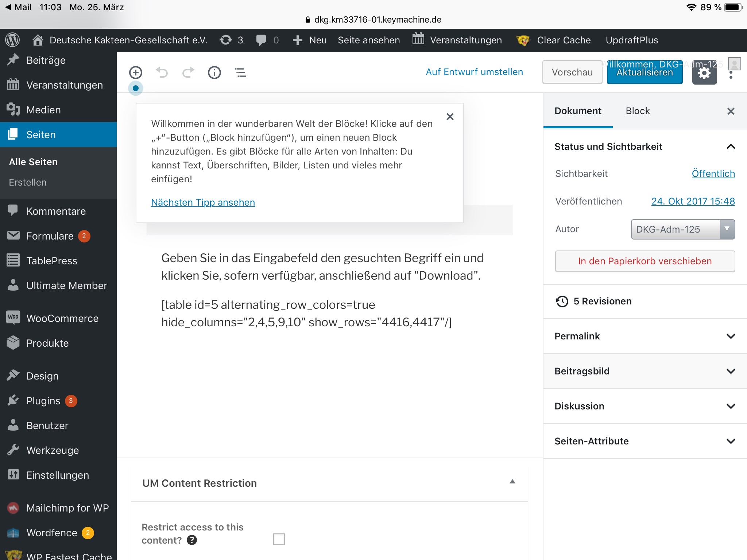Click the Nächsten Tipp ansehen link

[x=203, y=202]
